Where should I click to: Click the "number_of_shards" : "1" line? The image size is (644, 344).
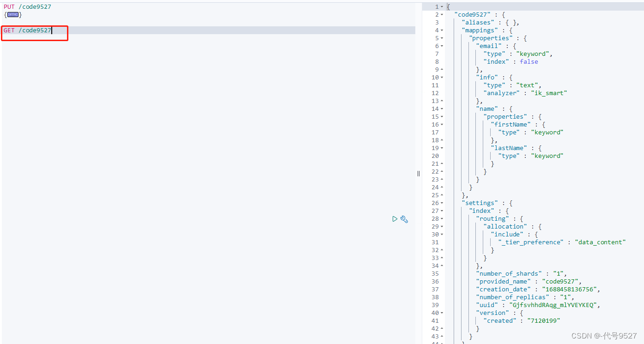[x=521, y=273]
